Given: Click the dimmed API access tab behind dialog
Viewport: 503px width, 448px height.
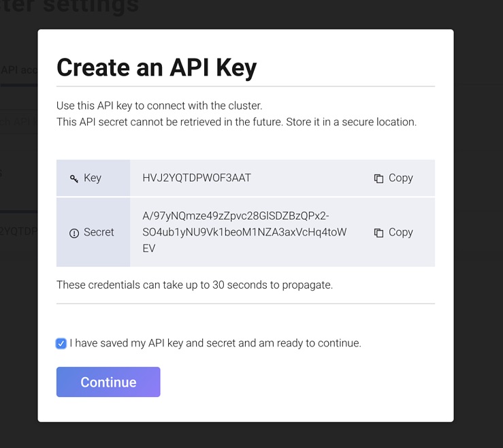Looking at the screenshot, I should (18, 70).
